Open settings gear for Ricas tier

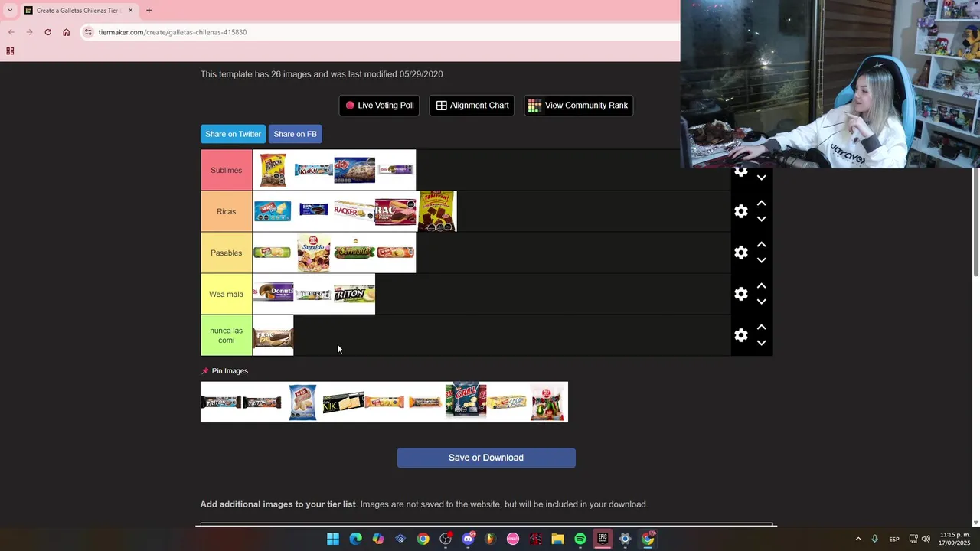[740, 211]
